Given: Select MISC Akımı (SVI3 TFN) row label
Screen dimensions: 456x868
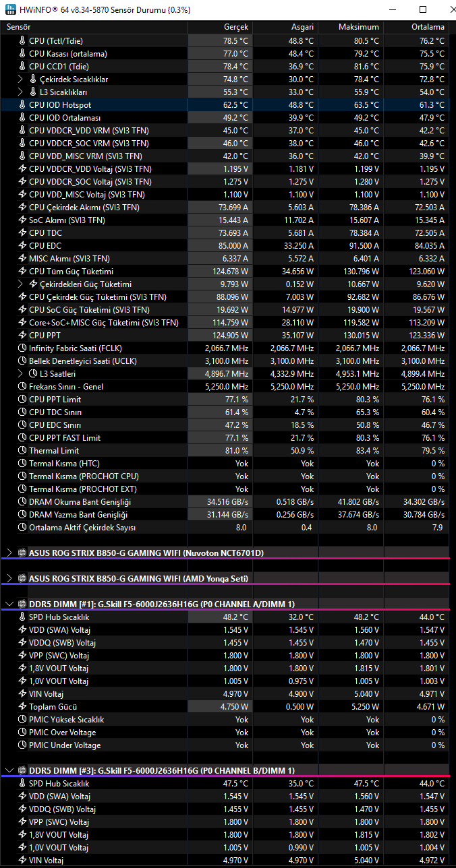Looking at the screenshot, I should tap(69, 258).
